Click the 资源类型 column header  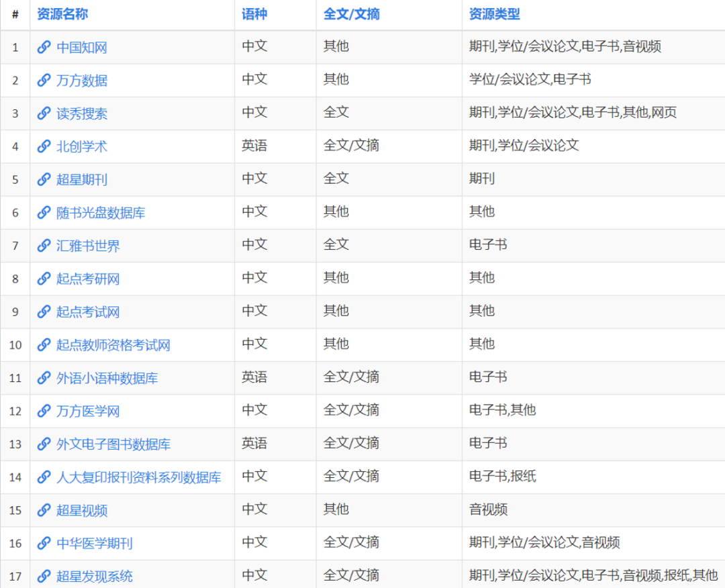tap(495, 14)
